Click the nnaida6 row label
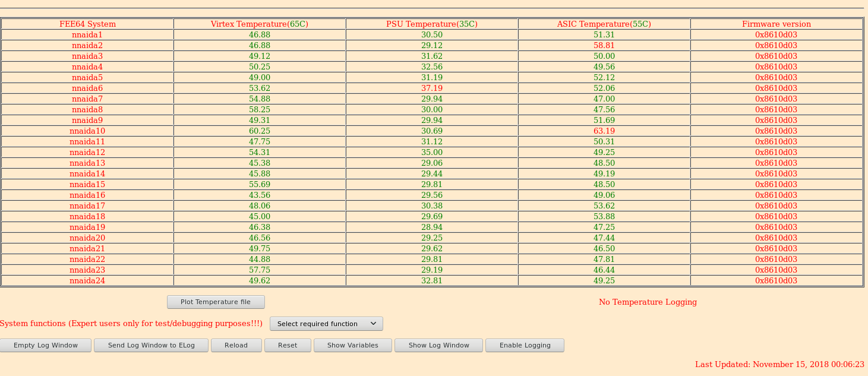Image resolution: width=868 pixels, height=376 pixels. coord(87,89)
